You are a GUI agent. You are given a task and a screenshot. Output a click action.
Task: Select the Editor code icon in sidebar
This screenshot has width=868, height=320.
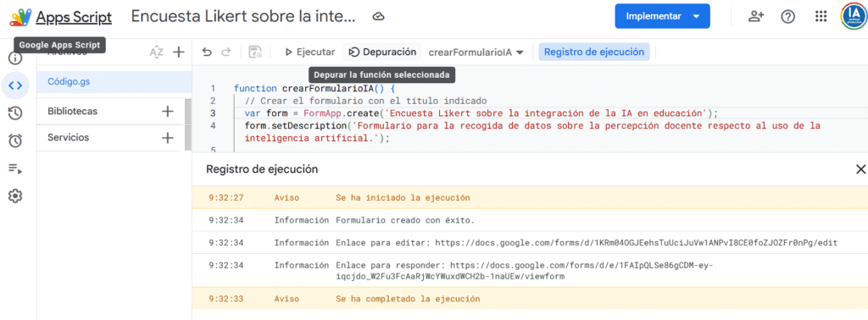(x=15, y=86)
